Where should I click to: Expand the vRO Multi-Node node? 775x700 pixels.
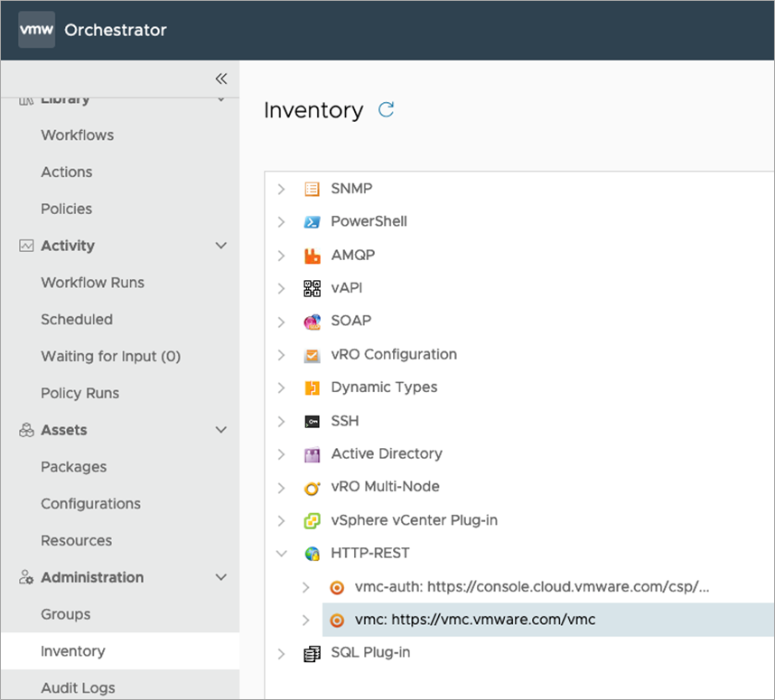tap(281, 488)
